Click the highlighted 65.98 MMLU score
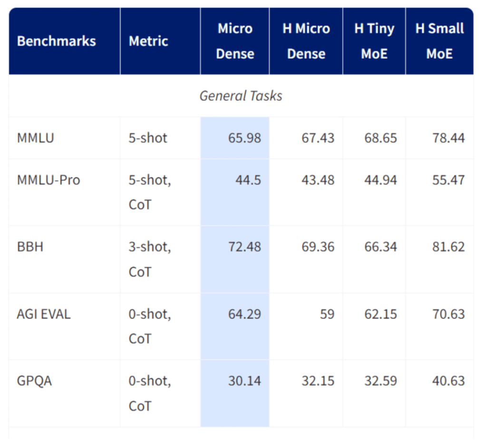This screenshot has width=487, height=448. (244, 138)
